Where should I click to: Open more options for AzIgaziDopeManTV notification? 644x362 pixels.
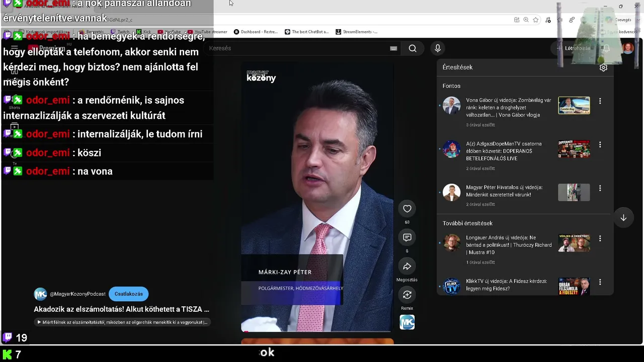click(600, 145)
